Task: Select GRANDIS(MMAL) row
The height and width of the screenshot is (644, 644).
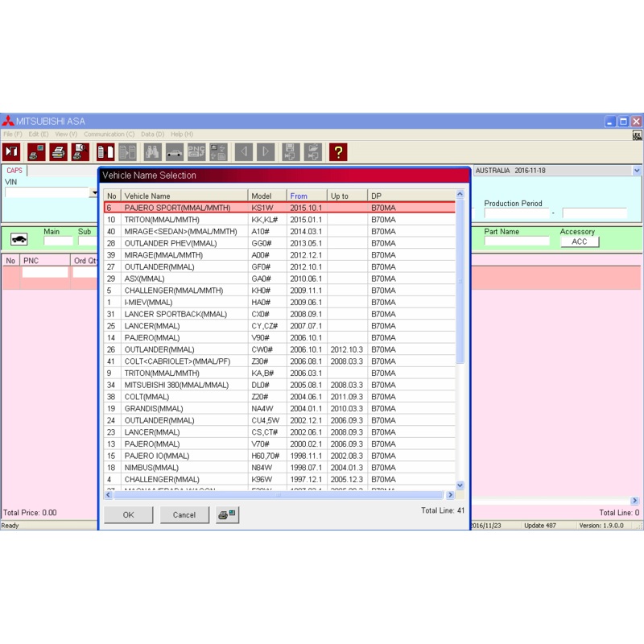Action: coord(279,409)
